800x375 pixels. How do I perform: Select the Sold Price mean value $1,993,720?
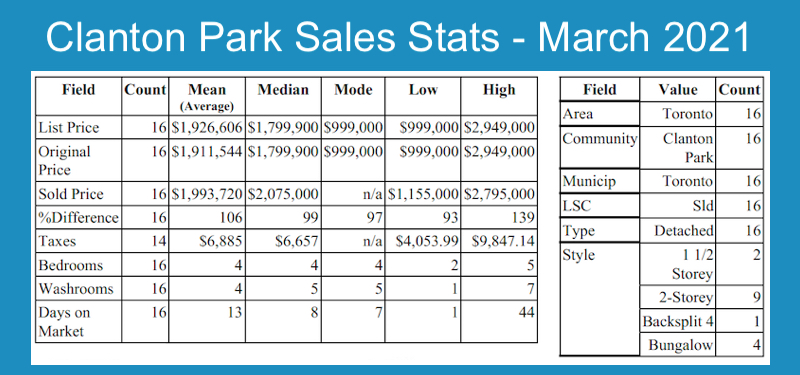point(207,194)
